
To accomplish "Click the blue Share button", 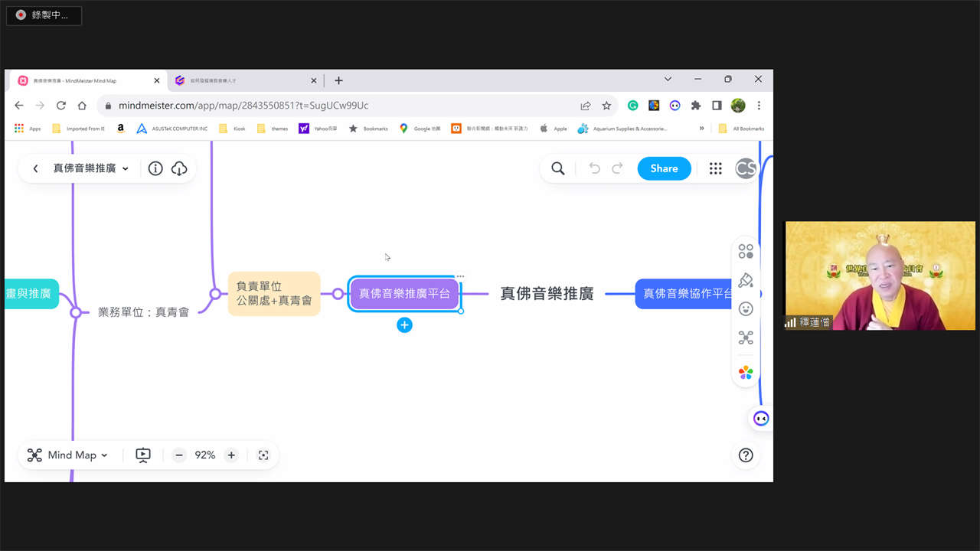I will (664, 168).
